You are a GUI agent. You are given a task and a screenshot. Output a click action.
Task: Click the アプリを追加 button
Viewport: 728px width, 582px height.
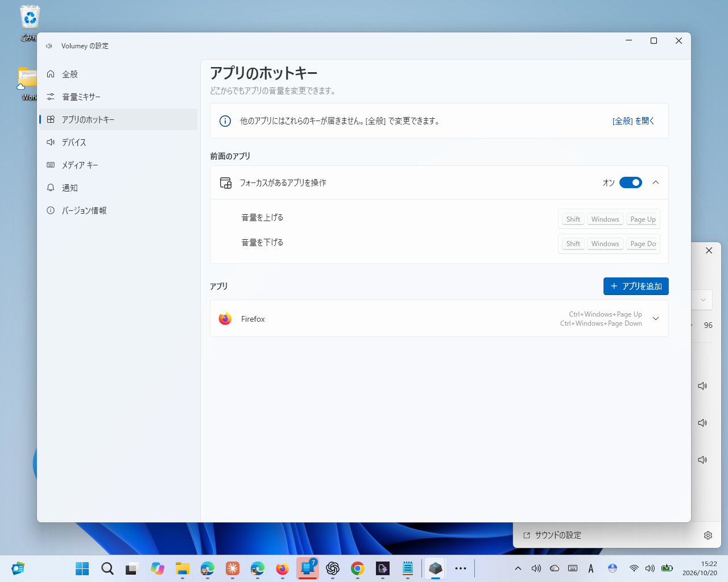pyautogui.click(x=636, y=286)
